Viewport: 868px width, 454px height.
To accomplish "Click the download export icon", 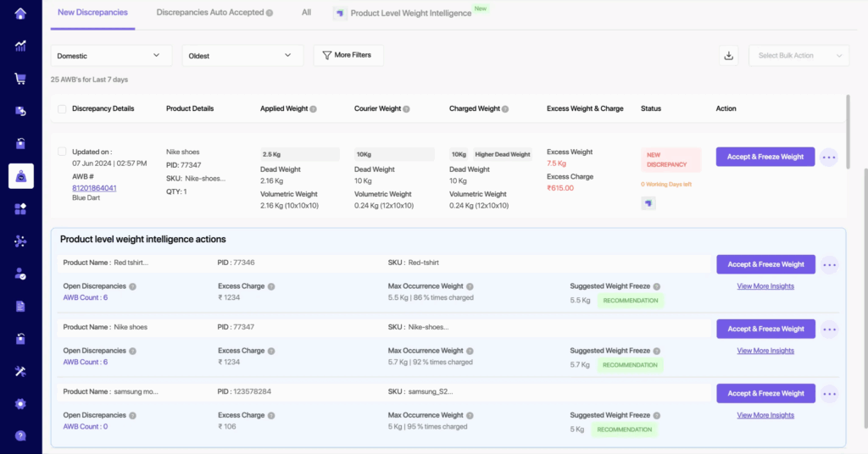I will pos(728,56).
